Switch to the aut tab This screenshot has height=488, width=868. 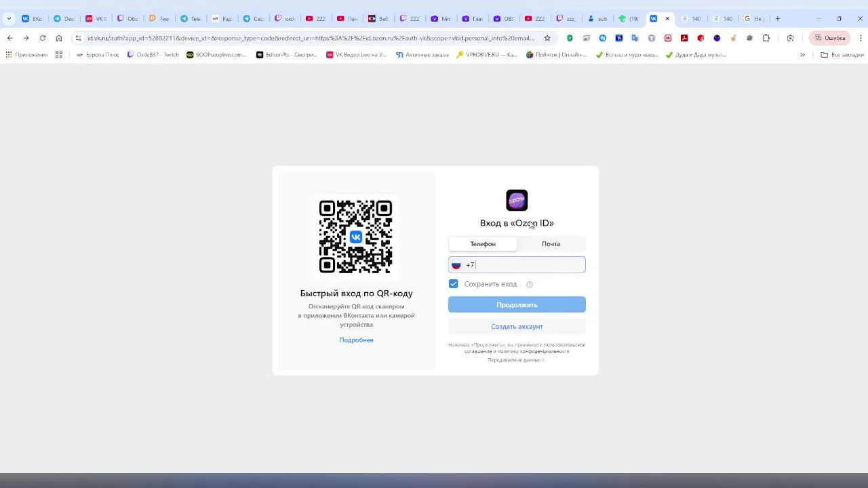597,18
